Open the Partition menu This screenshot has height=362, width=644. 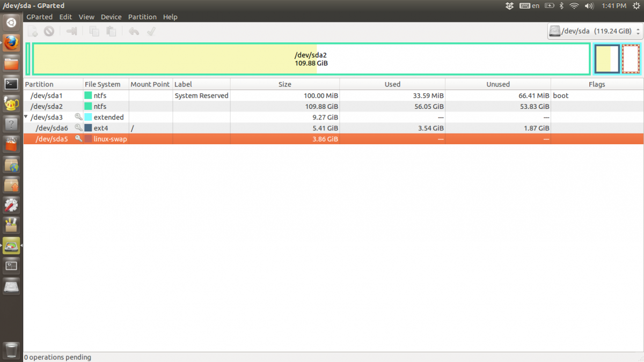click(x=142, y=17)
